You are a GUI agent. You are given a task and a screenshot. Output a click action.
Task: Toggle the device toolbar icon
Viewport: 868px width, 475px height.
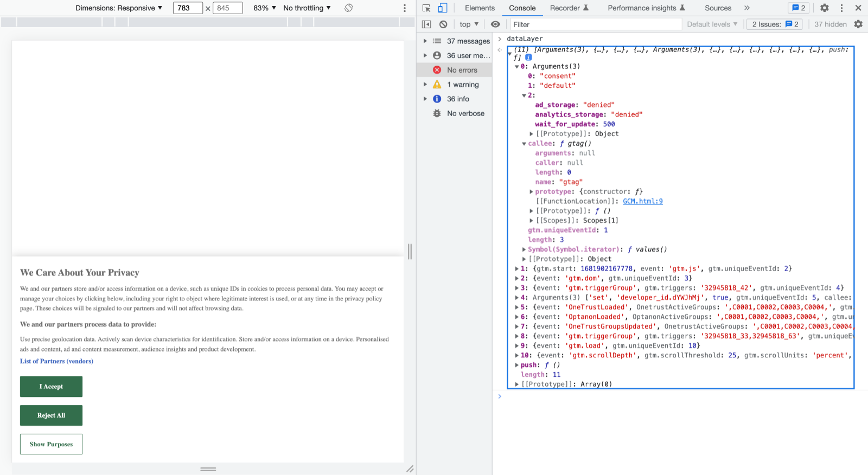pyautogui.click(x=443, y=8)
